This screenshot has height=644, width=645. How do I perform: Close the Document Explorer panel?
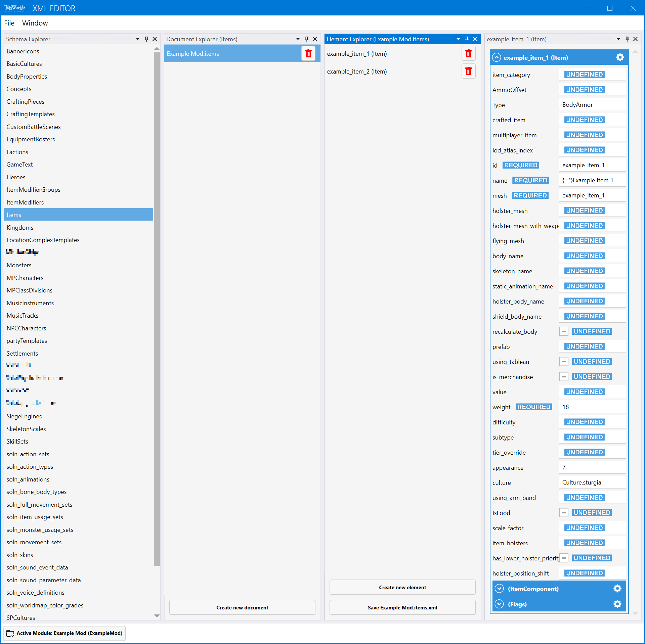(315, 39)
